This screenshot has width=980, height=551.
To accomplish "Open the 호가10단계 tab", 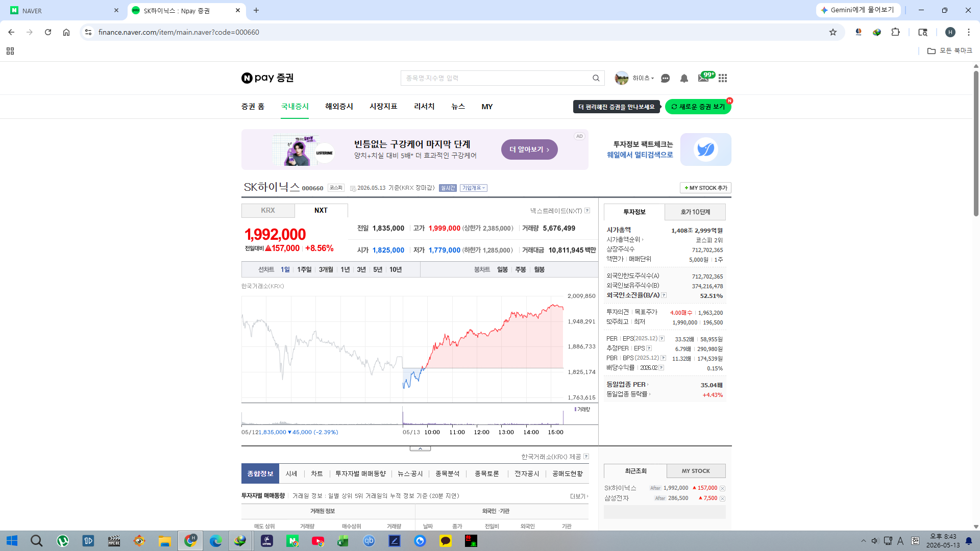I will point(695,212).
